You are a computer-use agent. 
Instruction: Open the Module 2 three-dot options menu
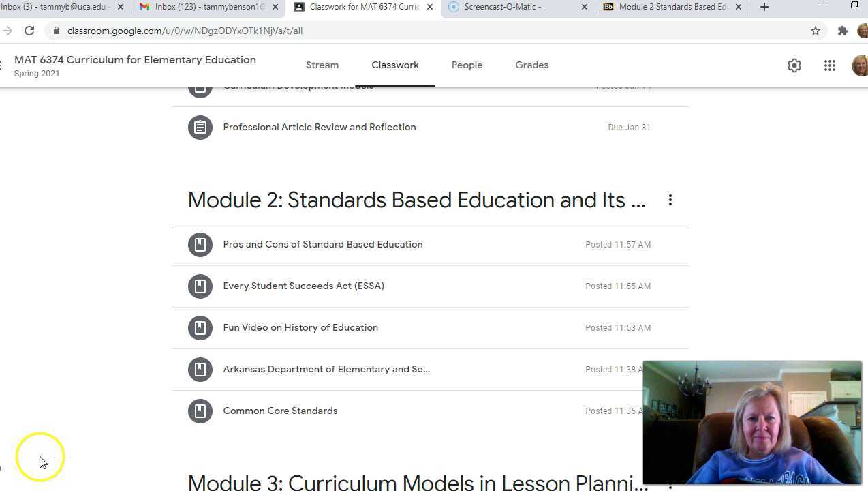pyautogui.click(x=670, y=200)
